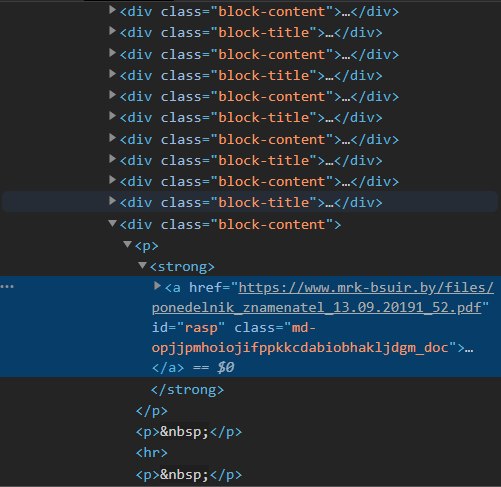Expand the highlighted block-title div row
This screenshot has width=501, height=487.
point(113,201)
